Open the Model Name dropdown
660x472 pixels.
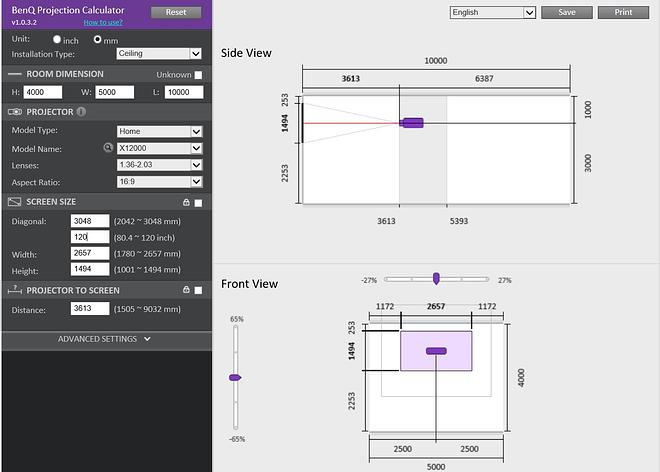click(160, 148)
